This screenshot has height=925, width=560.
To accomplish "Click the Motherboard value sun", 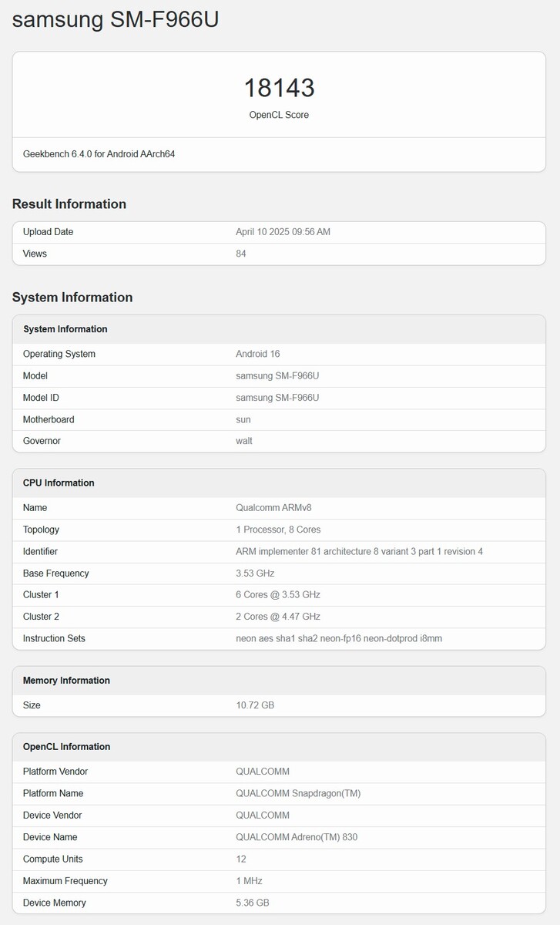I will 243,419.
